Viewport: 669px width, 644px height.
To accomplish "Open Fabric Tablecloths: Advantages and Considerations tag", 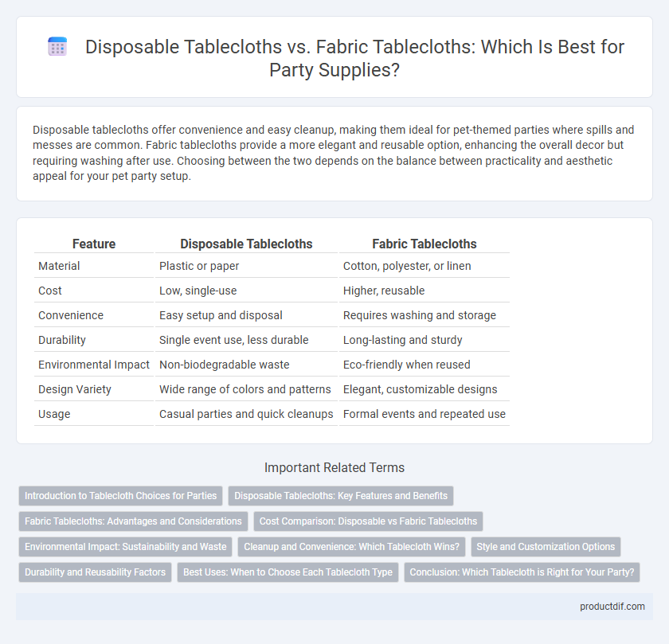I will pos(133,521).
